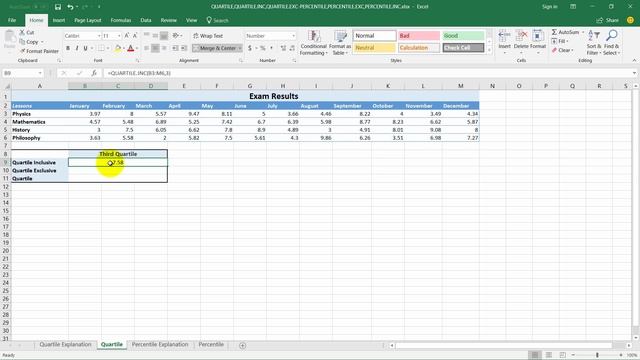Center text horizontally

point(155,48)
